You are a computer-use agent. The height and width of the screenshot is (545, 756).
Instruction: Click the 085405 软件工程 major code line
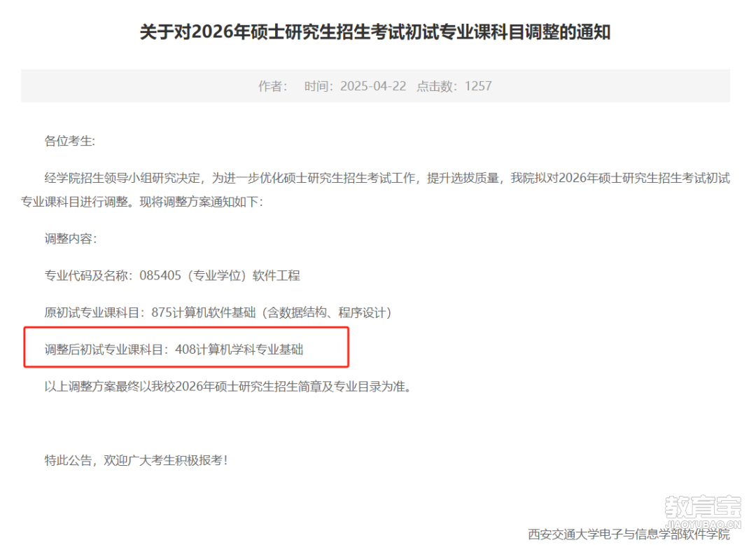pyautogui.click(x=172, y=275)
